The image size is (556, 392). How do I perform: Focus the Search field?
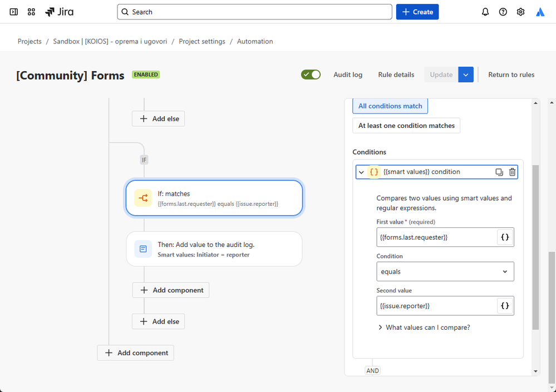coord(254,12)
